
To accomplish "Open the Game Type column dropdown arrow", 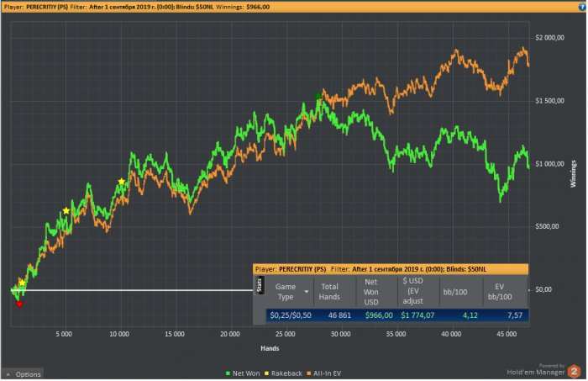I will click(307, 292).
